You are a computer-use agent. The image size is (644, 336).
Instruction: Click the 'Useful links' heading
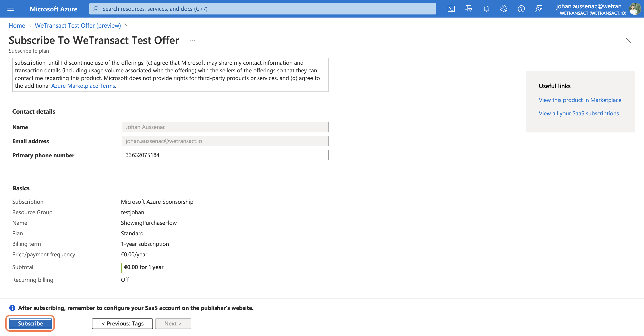click(x=554, y=86)
